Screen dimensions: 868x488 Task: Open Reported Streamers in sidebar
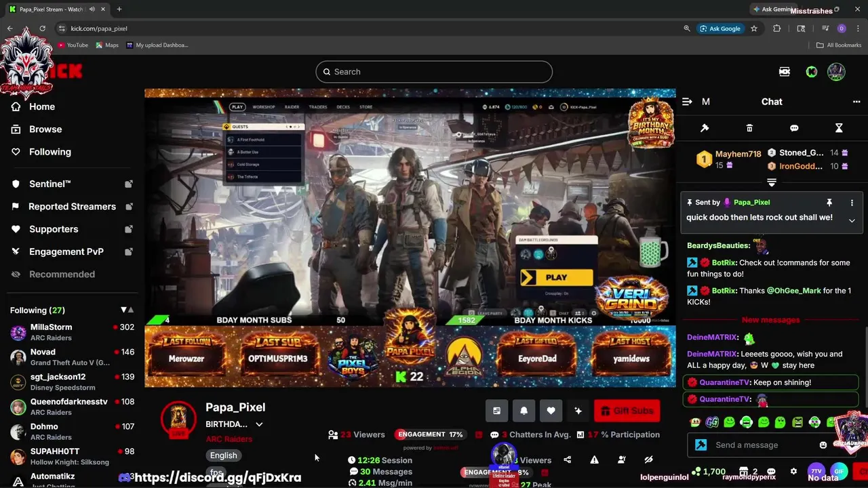[x=71, y=206]
